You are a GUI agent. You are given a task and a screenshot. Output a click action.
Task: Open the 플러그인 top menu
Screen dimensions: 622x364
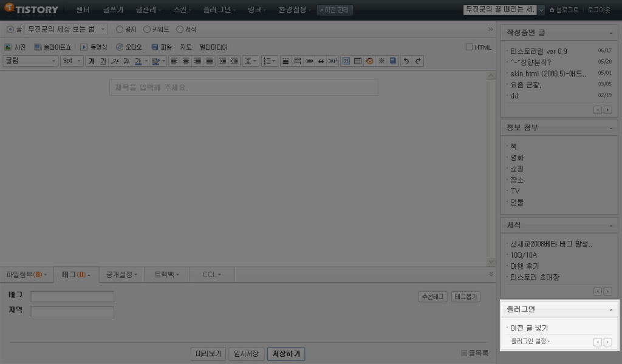point(219,10)
